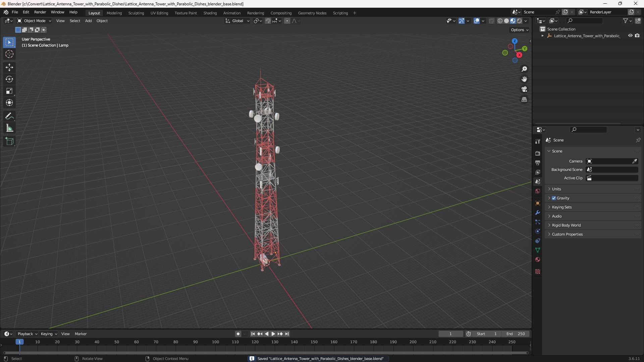Toggle the camera view icon

coord(524,89)
